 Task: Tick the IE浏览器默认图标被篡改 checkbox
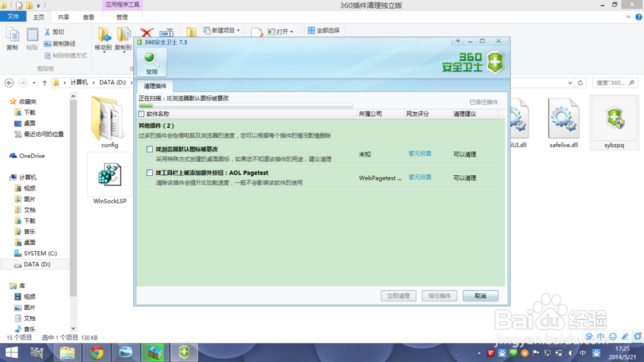click(x=149, y=149)
